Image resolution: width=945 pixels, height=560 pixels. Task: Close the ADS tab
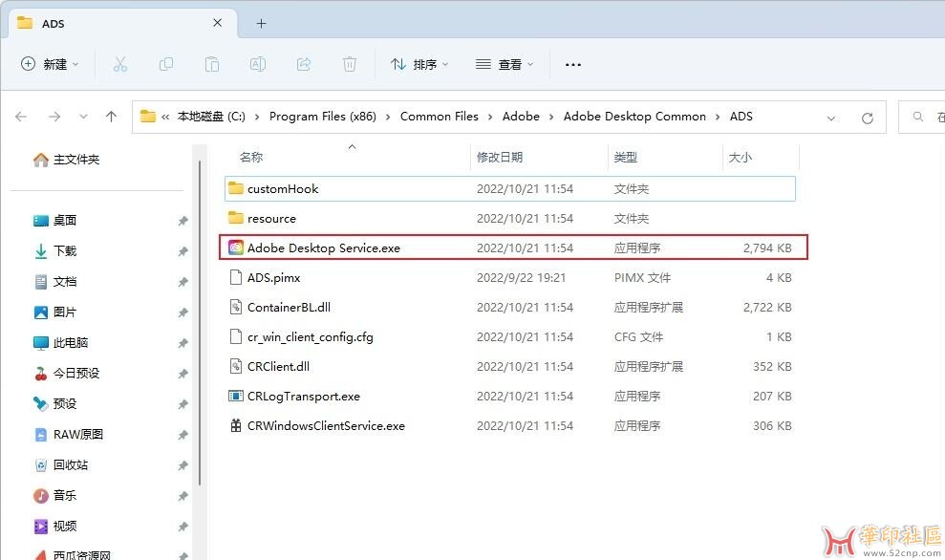pyautogui.click(x=218, y=23)
